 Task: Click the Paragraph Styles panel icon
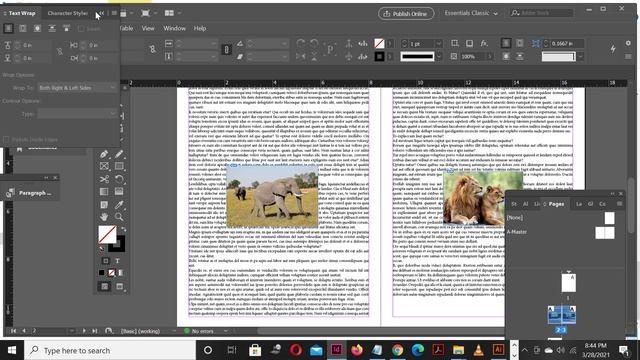10,193
